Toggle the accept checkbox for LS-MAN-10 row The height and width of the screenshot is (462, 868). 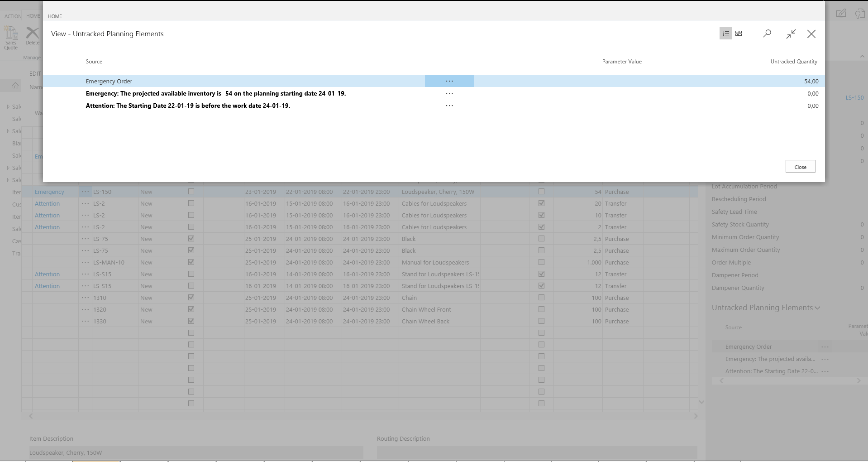coord(191,262)
